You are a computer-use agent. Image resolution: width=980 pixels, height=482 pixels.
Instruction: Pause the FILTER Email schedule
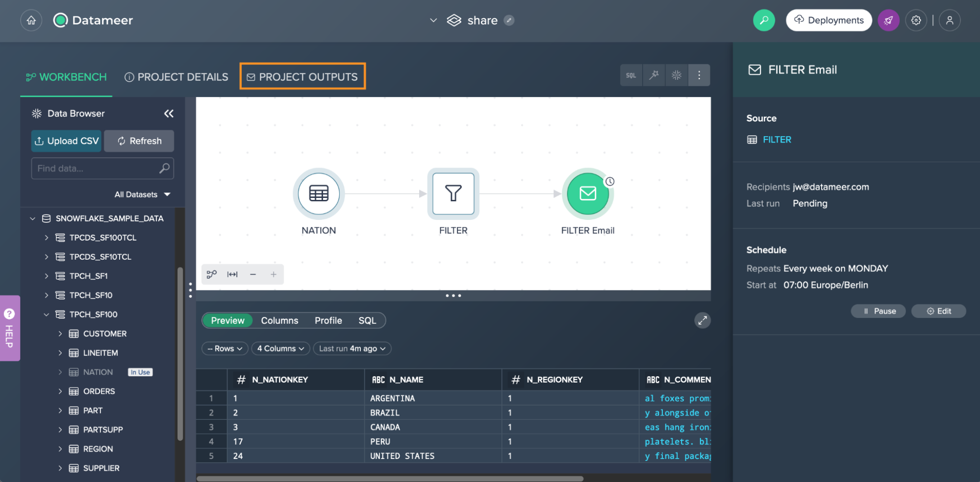(x=878, y=311)
